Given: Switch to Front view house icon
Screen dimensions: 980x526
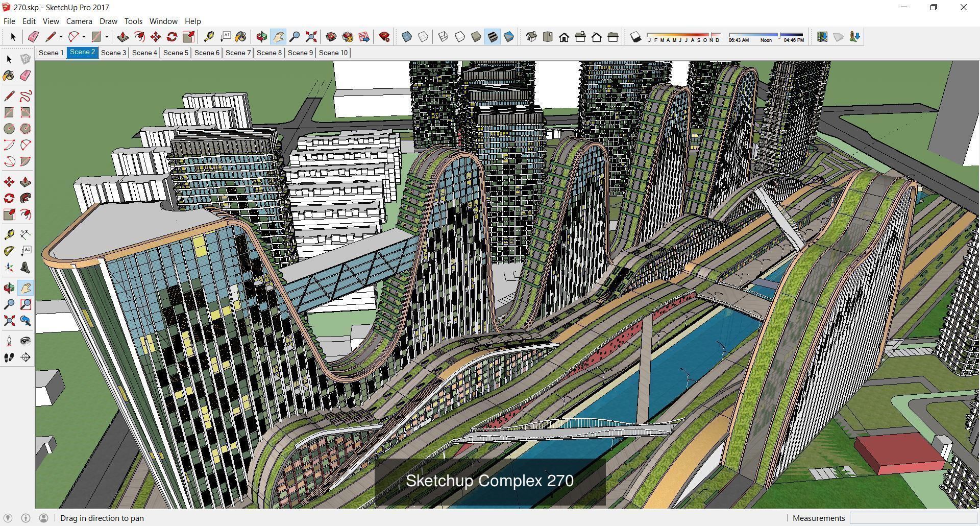Looking at the screenshot, I should [x=564, y=37].
